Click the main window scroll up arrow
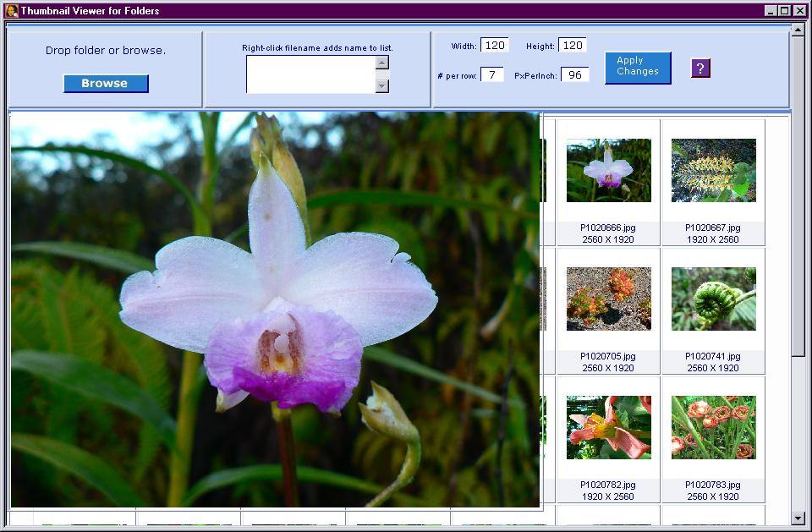Screen dimensions: 812x532 click(x=798, y=30)
